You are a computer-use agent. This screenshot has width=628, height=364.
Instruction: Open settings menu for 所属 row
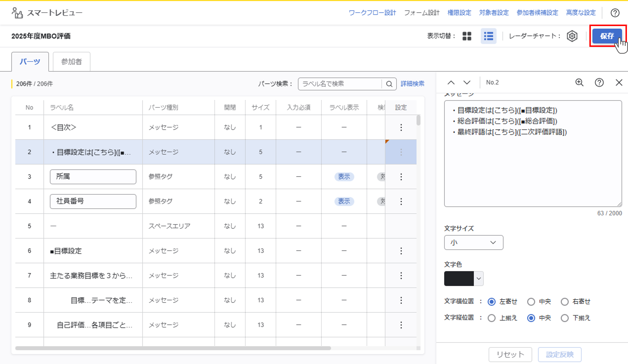pos(401,177)
